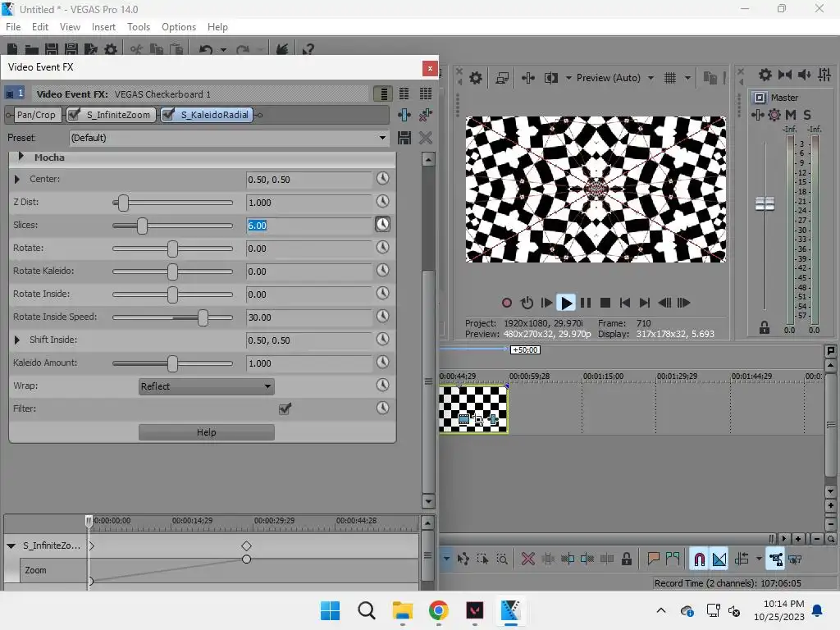Viewport: 840px width, 630px height.
Task: Toggle Enable Snapping magnet icon
Action: tap(699, 559)
